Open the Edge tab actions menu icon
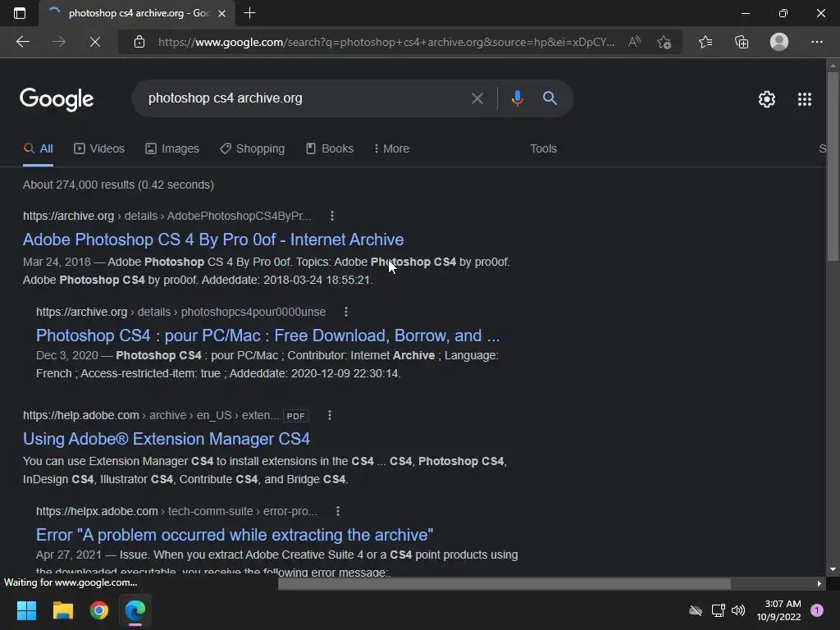Image resolution: width=840 pixels, height=630 pixels. click(20, 13)
